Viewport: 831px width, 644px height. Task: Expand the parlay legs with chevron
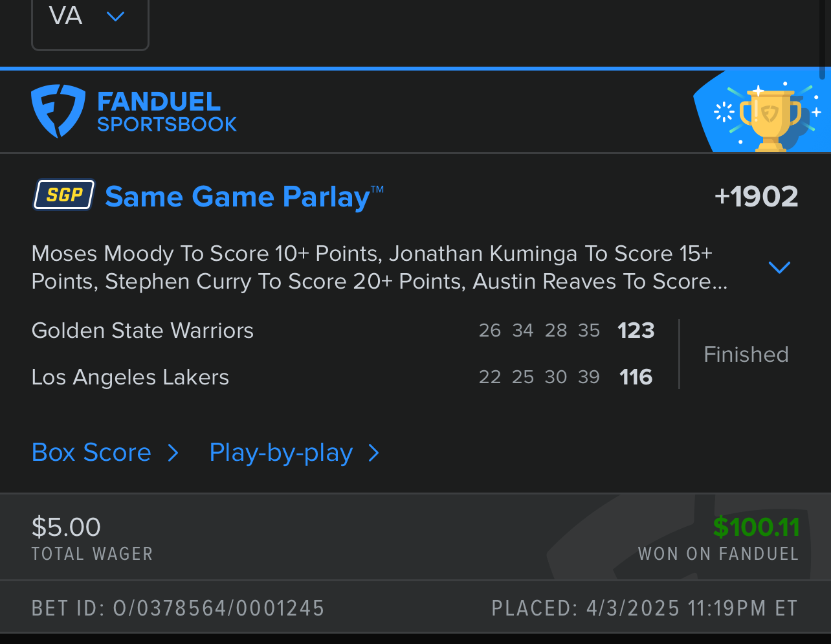point(779,267)
